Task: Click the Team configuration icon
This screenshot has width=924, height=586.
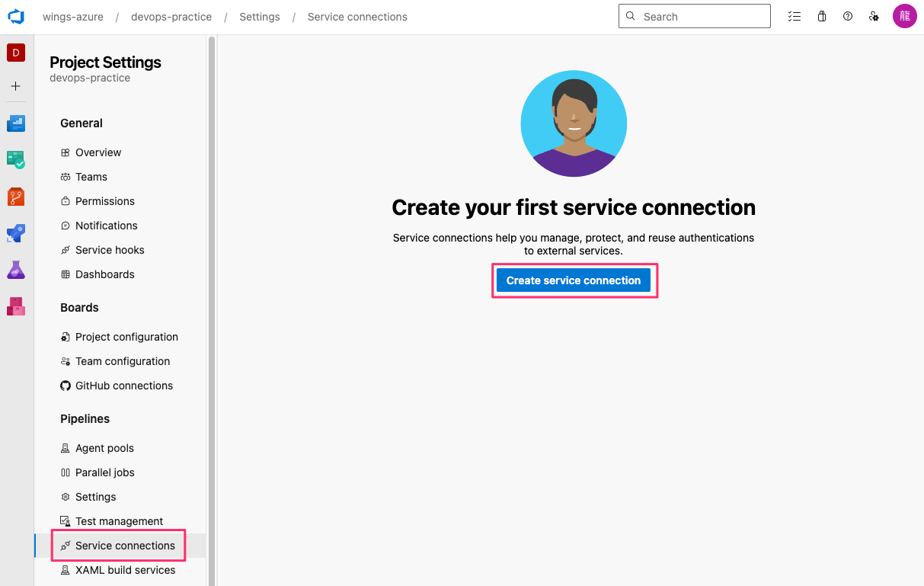Action: pos(66,361)
